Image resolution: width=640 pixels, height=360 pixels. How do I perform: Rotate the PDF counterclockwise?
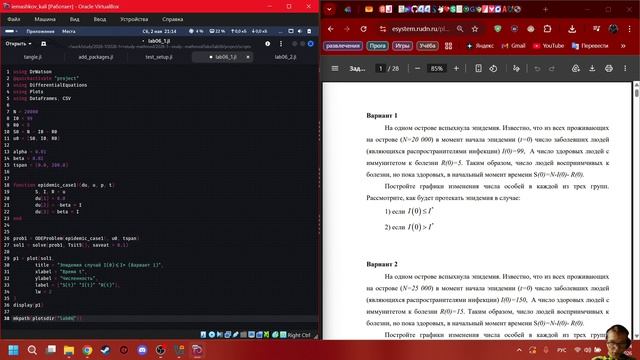[x=493, y=68]
